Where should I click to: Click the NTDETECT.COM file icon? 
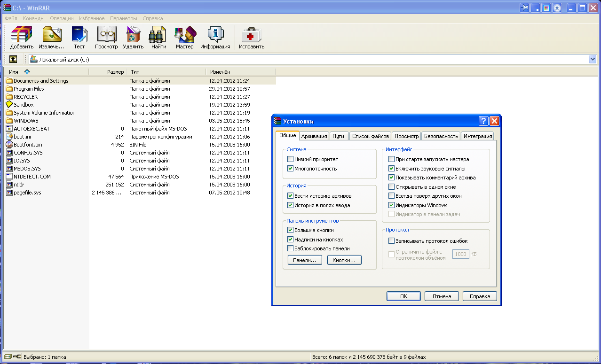point(9,177)
